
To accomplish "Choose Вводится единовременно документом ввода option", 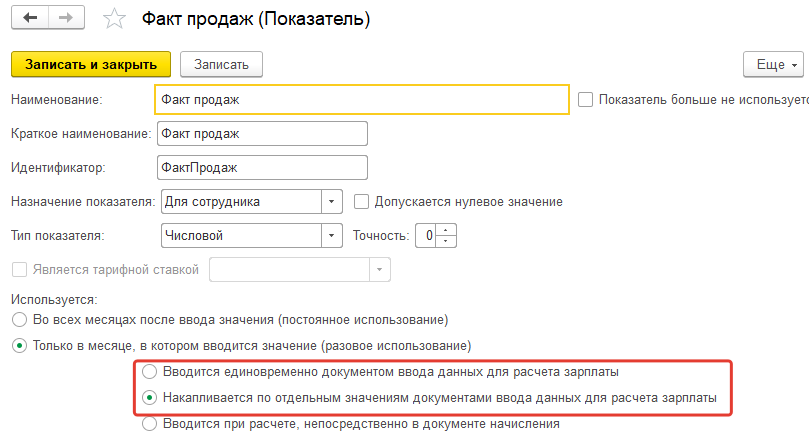I will tap(150, 371).
